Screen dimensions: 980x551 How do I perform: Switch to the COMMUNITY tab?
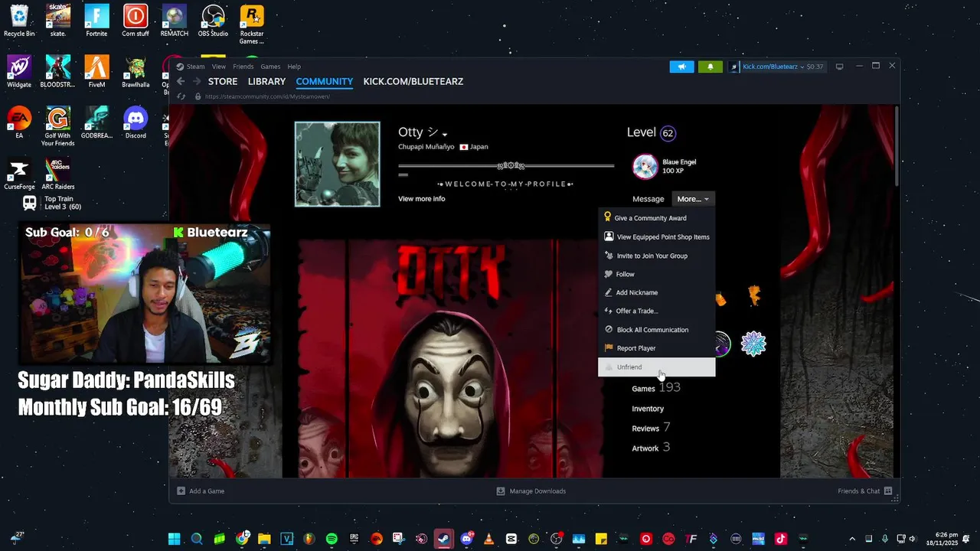click(x=325, y=81)
